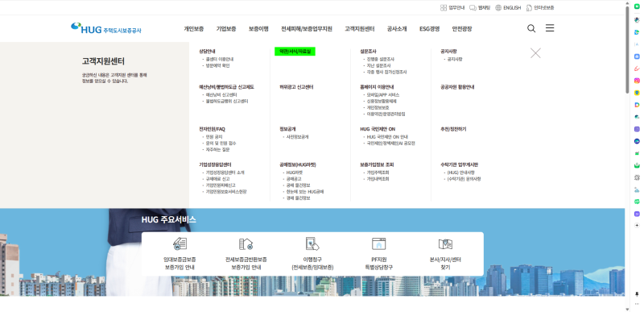Image resolution: width=644 pixels, height=312 pixels.
Task: Open the hamburger full-menu icon
Action: click(550, 28)
